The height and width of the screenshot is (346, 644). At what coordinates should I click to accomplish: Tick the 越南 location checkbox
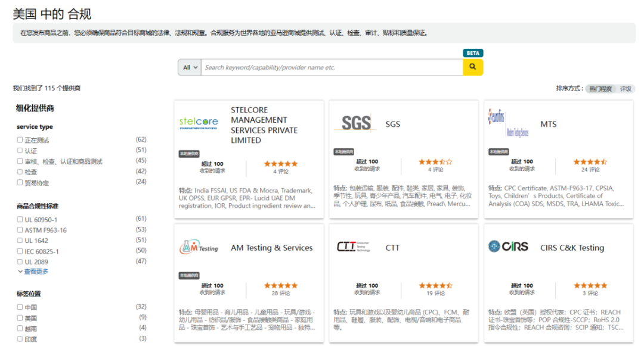[20, 328]
